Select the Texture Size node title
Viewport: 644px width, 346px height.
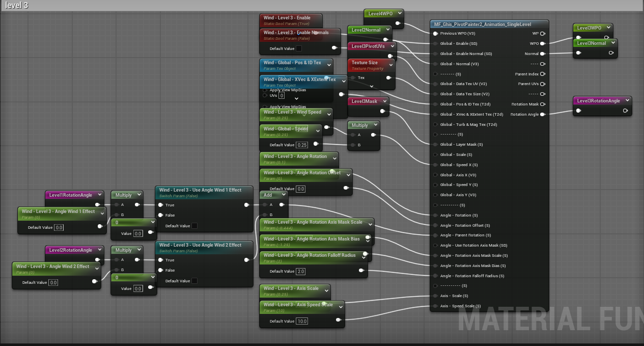coord(365,63)
